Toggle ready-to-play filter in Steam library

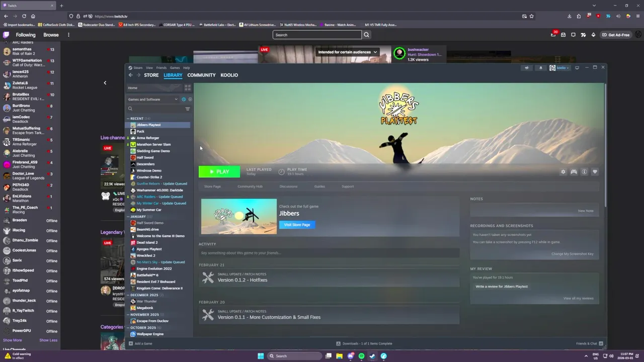[x=190, y=99]
